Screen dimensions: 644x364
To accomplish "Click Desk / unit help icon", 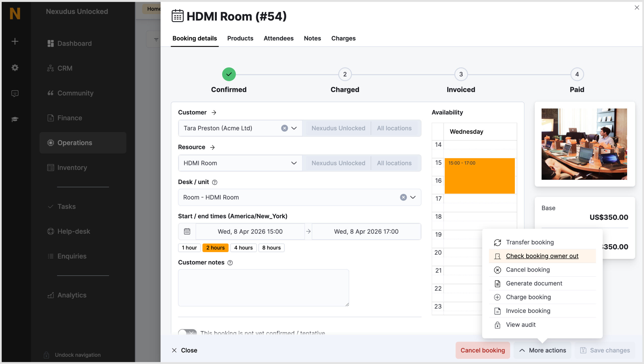I will (x=215, y=182).
